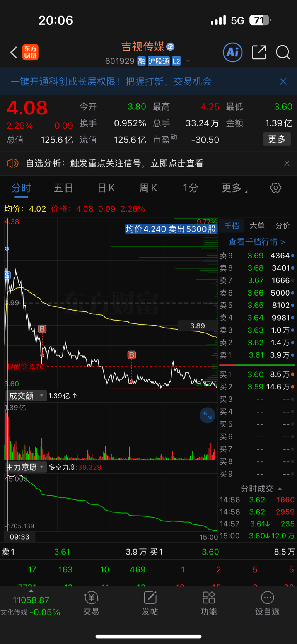Tap the 14:57 3.61 trade row

point(257,524)
